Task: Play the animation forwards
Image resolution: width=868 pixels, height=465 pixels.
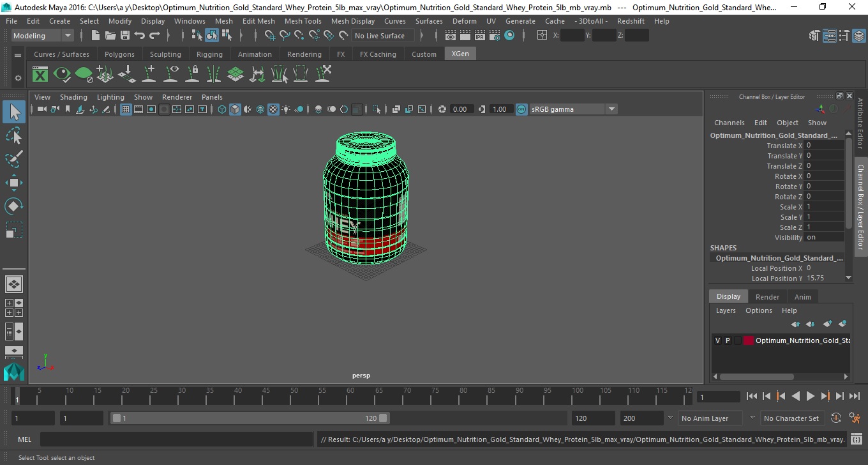Action: coord(810,396)
